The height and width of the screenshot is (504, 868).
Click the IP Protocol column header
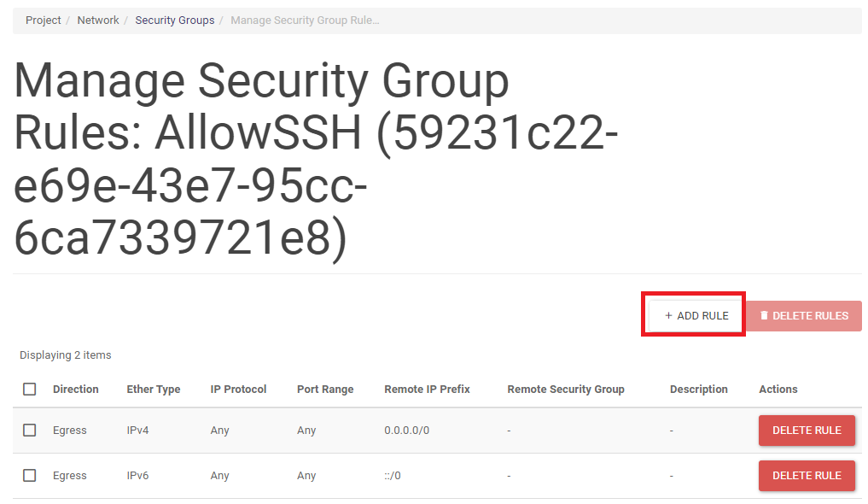coord(238,390)
